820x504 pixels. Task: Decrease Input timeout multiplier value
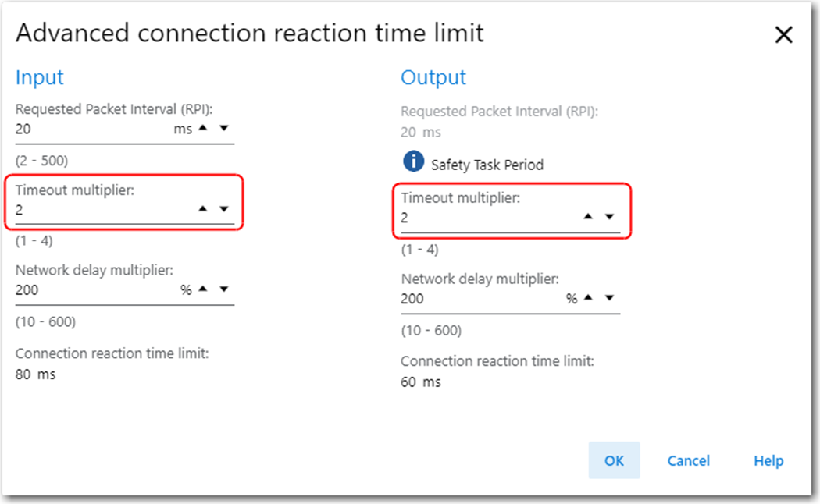pos(224,209)
